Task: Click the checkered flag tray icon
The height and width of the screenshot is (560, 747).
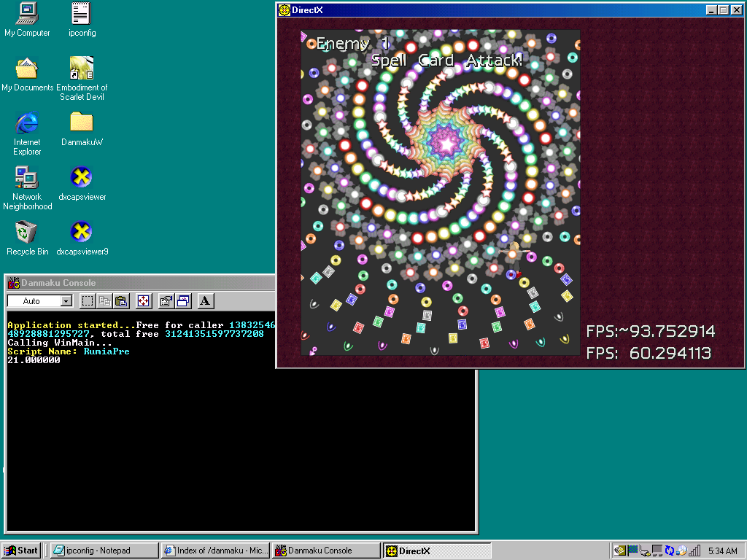Action: (632, 551)
